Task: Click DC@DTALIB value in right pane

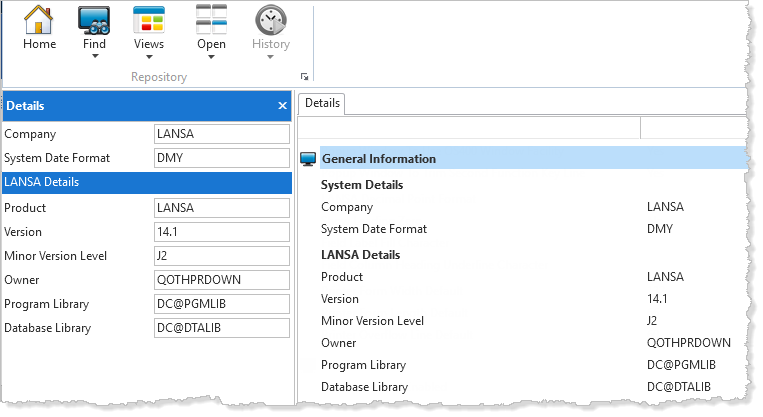Action: click(679, 387)
